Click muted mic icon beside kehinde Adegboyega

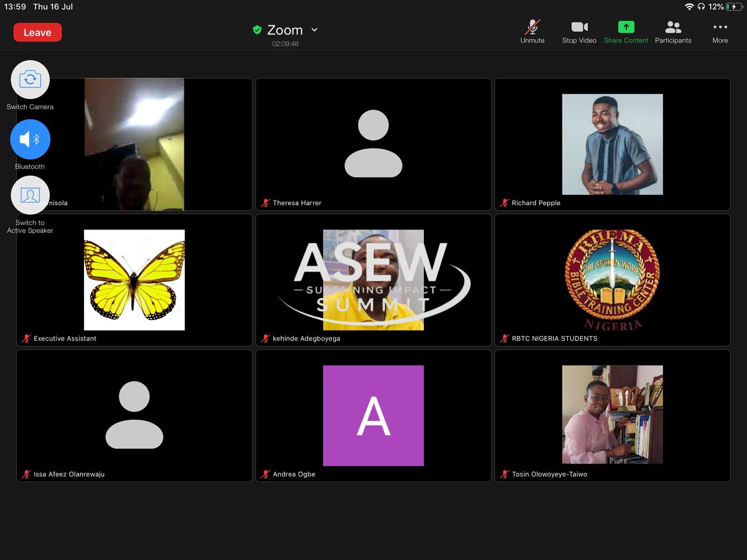pyautogui.click(x=265, y=338)
